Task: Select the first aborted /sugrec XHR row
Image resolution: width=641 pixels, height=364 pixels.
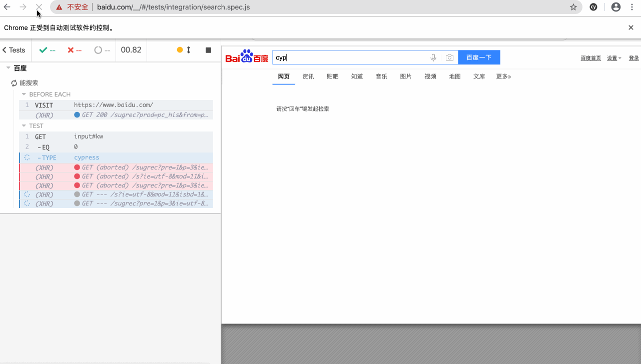Action: click(116, 167)
